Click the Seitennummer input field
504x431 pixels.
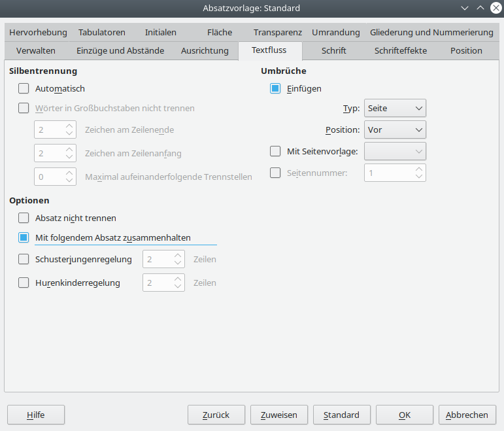[x=389, y=173]
